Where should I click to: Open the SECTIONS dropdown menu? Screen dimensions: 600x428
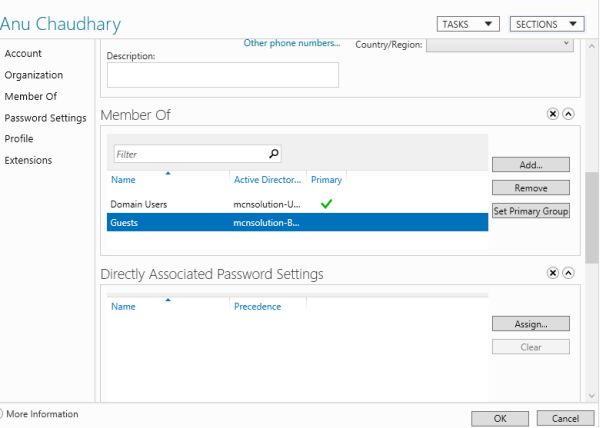546,24
